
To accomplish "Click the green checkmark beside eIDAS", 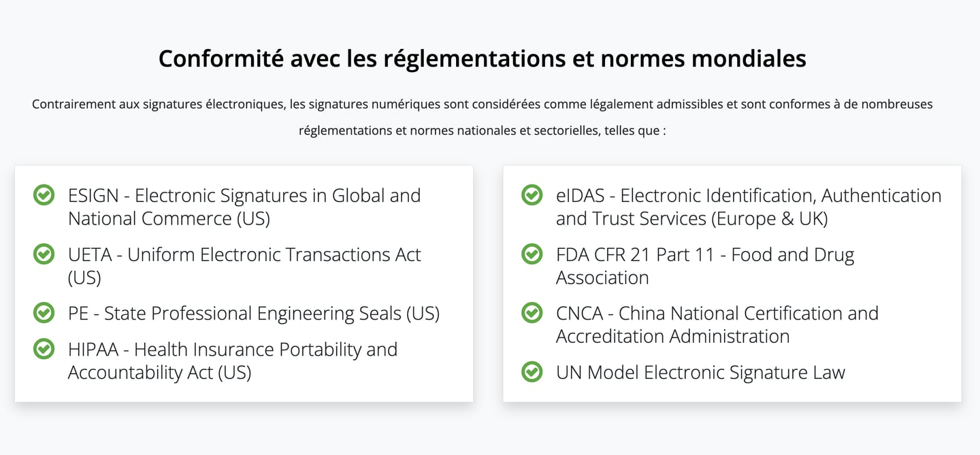I will [x=532, y=195].
